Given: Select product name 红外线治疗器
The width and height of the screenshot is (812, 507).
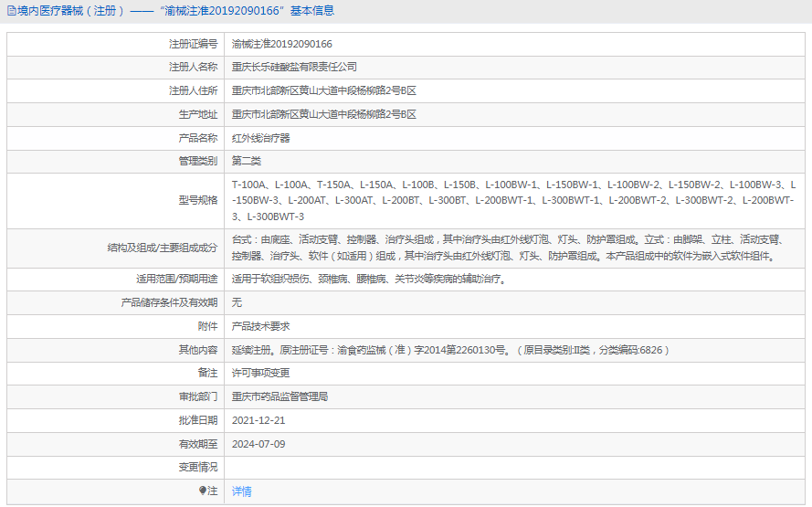Looking at the screenshot, I should click(260, 138).
